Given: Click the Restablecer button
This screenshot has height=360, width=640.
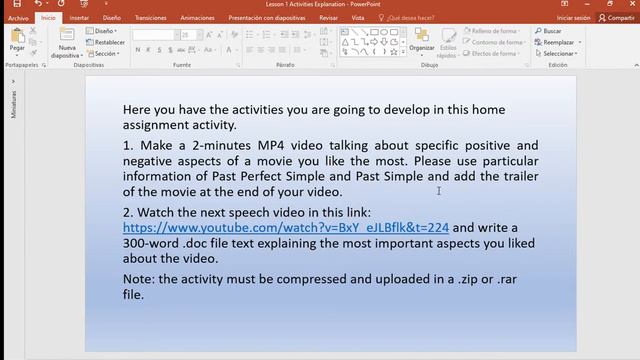Looking at the screenshot, I should (105, 42).
